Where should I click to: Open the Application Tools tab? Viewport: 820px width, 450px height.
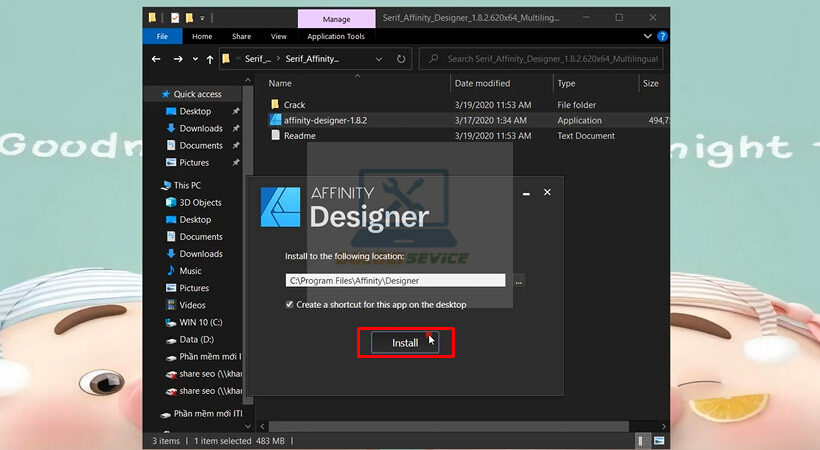[x=336, y=36]
